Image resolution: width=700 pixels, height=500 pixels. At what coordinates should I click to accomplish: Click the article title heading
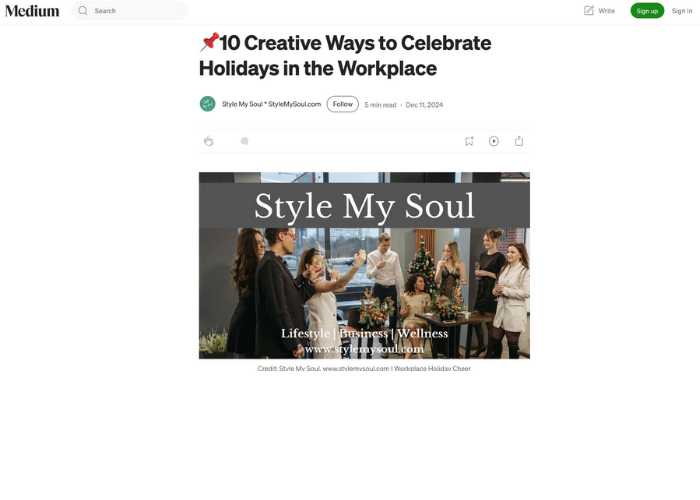point(345,55)
